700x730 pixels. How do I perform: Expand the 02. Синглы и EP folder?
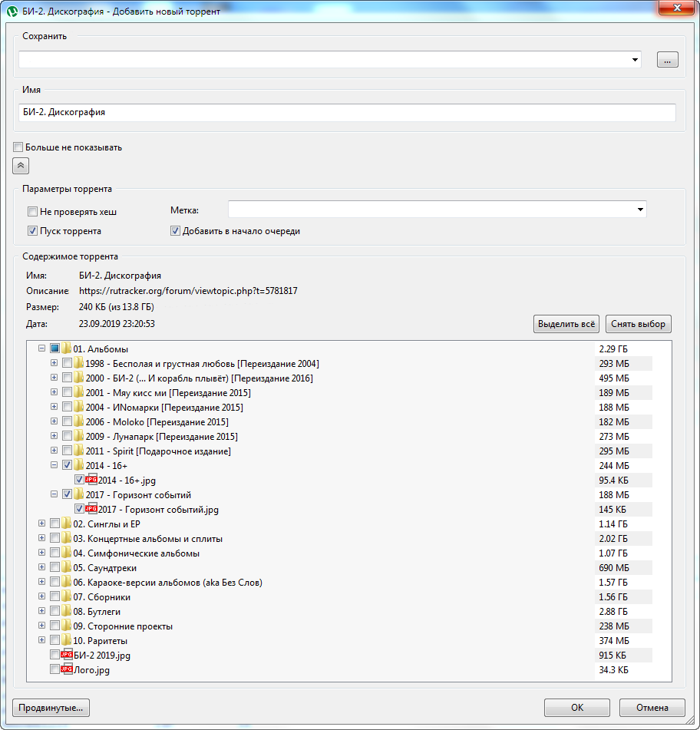tap(42, 524)
